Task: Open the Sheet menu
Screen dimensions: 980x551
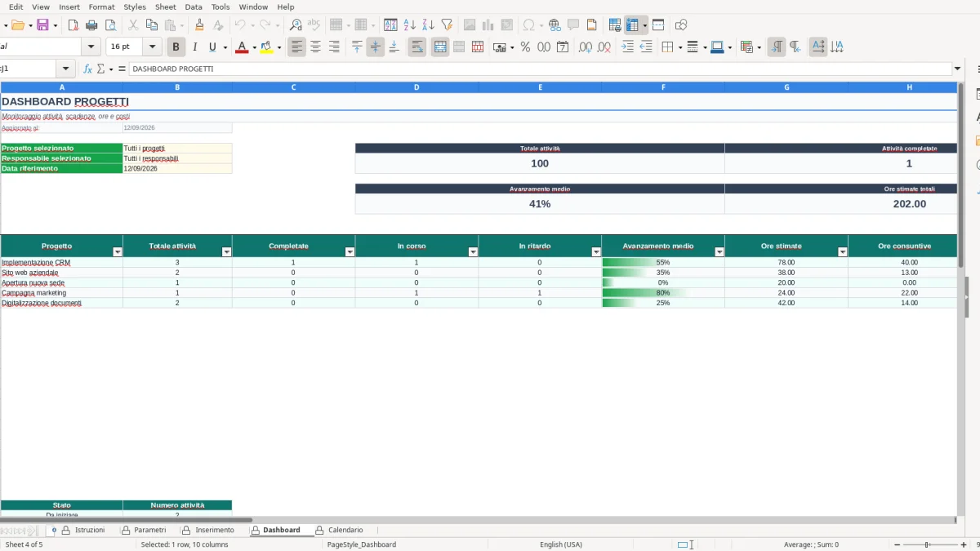Action: 165,7
